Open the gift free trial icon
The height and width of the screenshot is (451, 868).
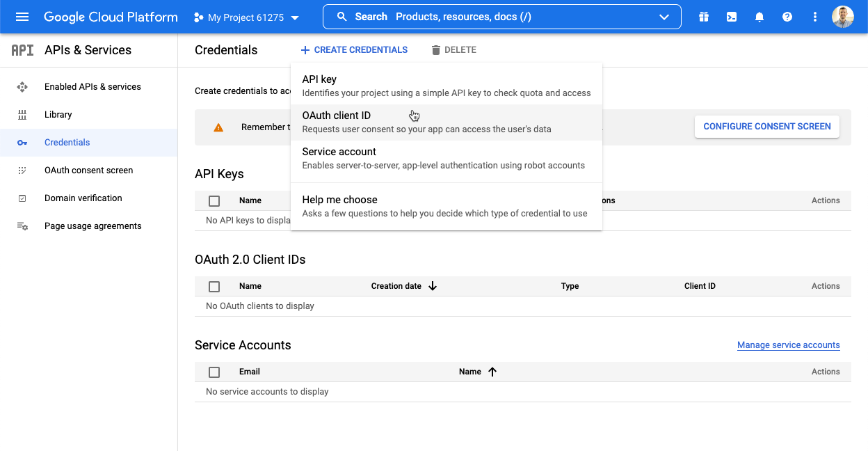[704, 17]
